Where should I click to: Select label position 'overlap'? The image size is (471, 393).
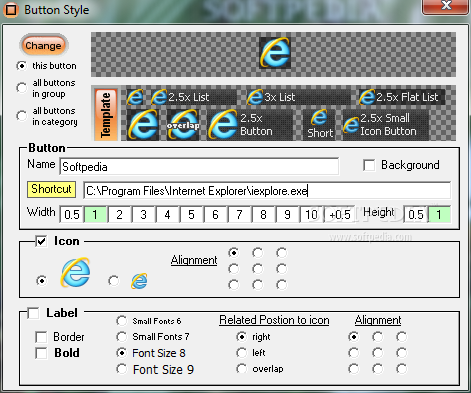point(242,369)
